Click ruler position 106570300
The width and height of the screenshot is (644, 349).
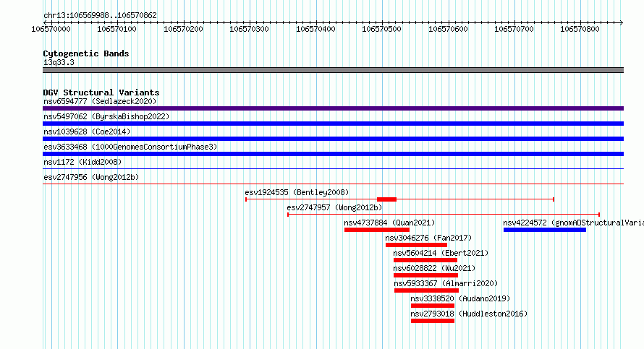(249, 29)
